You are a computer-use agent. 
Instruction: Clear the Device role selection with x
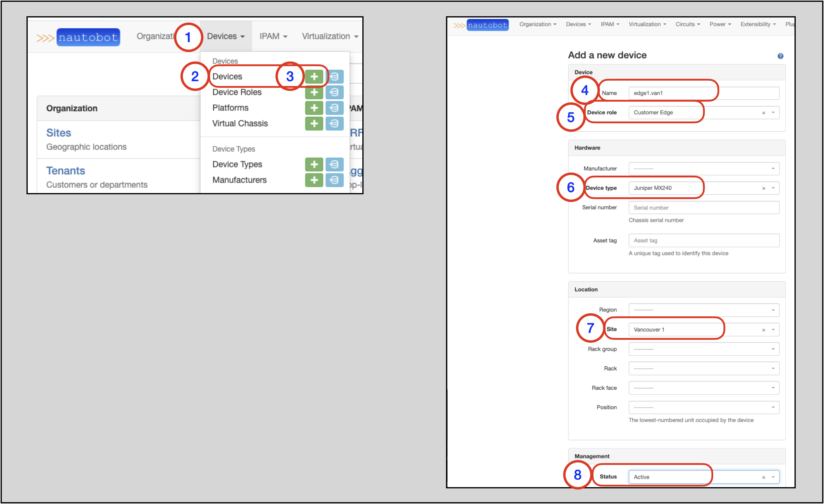click(x=764, y=113)
